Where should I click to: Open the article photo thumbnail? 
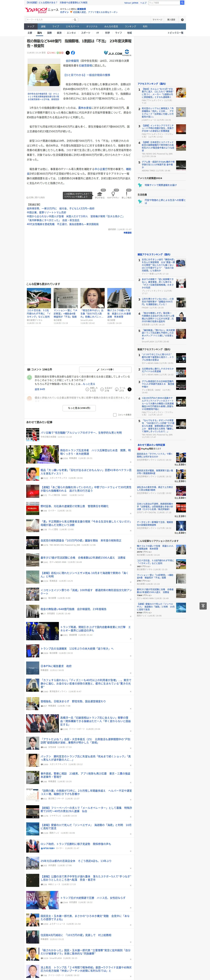44,75
